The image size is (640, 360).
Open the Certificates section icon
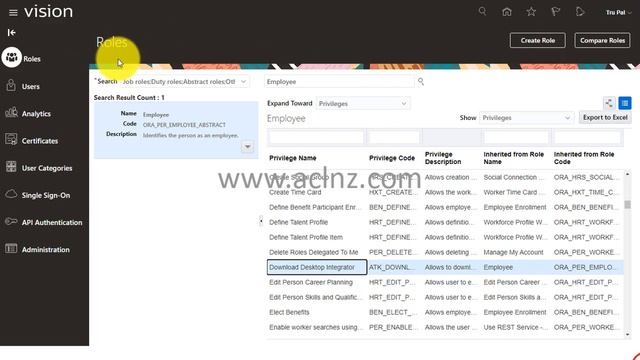coord(11,140)
